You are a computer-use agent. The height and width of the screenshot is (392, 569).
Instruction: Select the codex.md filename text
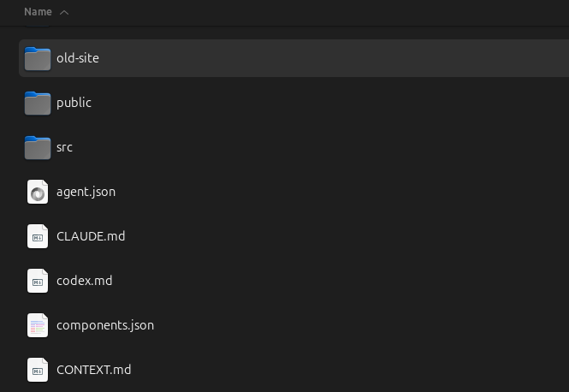pos(84,281)
